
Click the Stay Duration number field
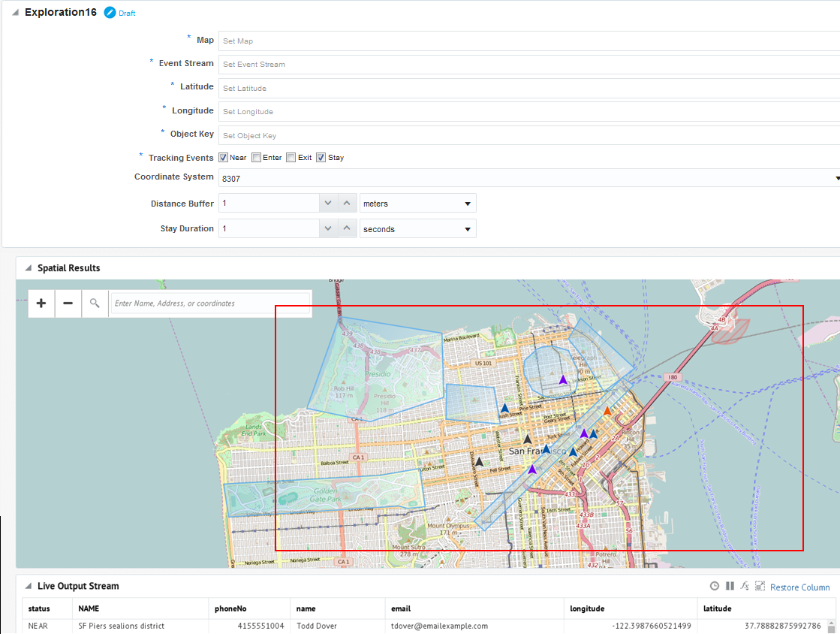pos(269,228)
